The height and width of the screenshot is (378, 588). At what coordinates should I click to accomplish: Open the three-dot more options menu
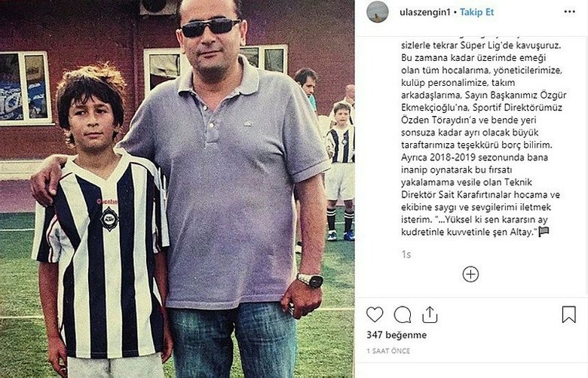(x=569, y=12)
